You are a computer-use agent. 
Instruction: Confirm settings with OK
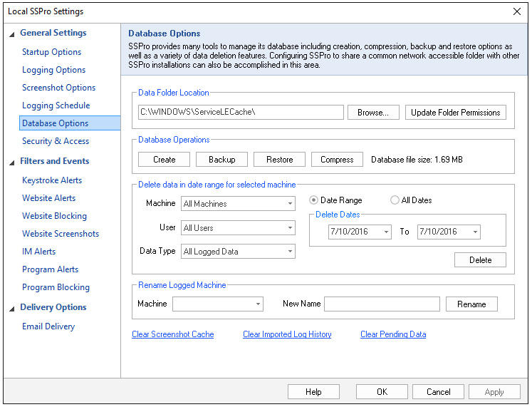(382, 392)
